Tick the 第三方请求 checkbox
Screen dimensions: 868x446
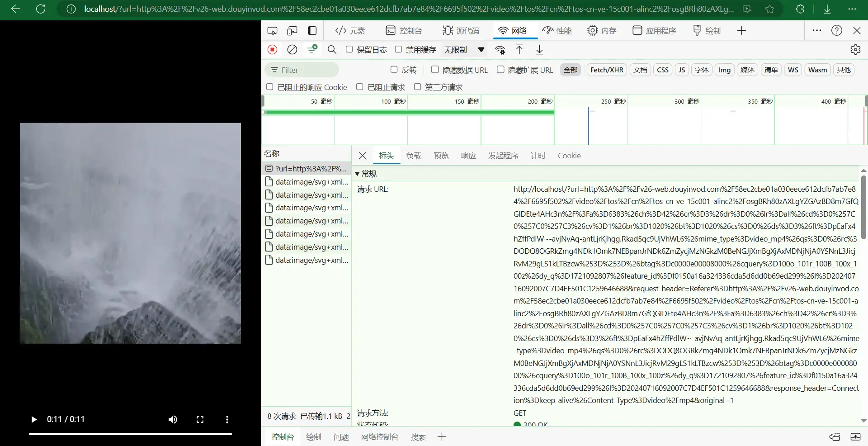point(417,87)
